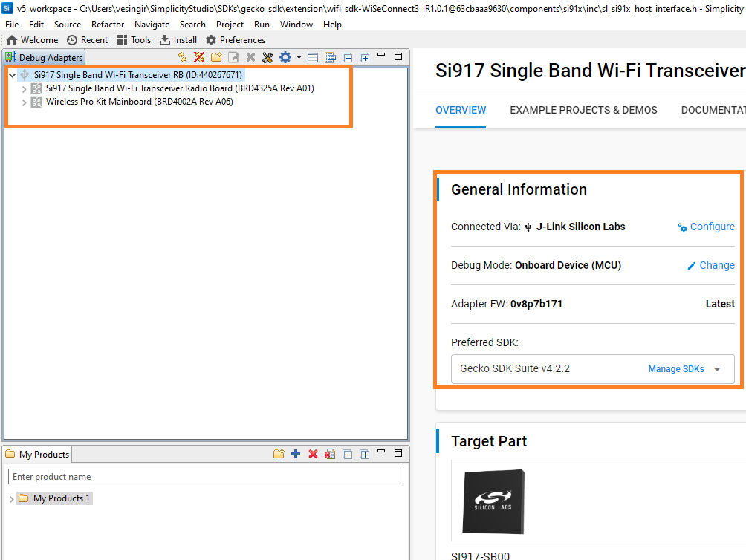The height and width of the screenshot is (560, 746).
Task: Expand the Si917 Radio Board tree node
Action: click(25, 88)
